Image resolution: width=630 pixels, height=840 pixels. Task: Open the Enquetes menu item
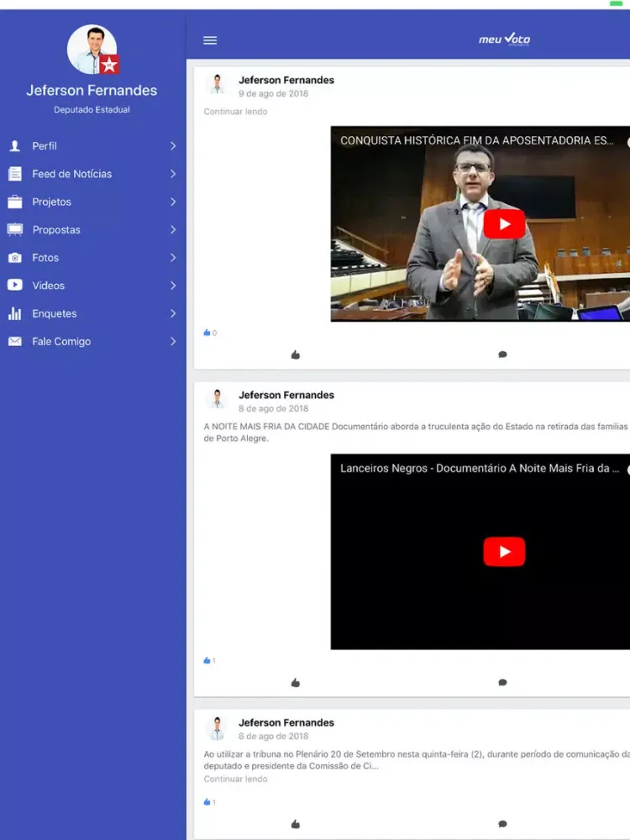tap(92, 313)
